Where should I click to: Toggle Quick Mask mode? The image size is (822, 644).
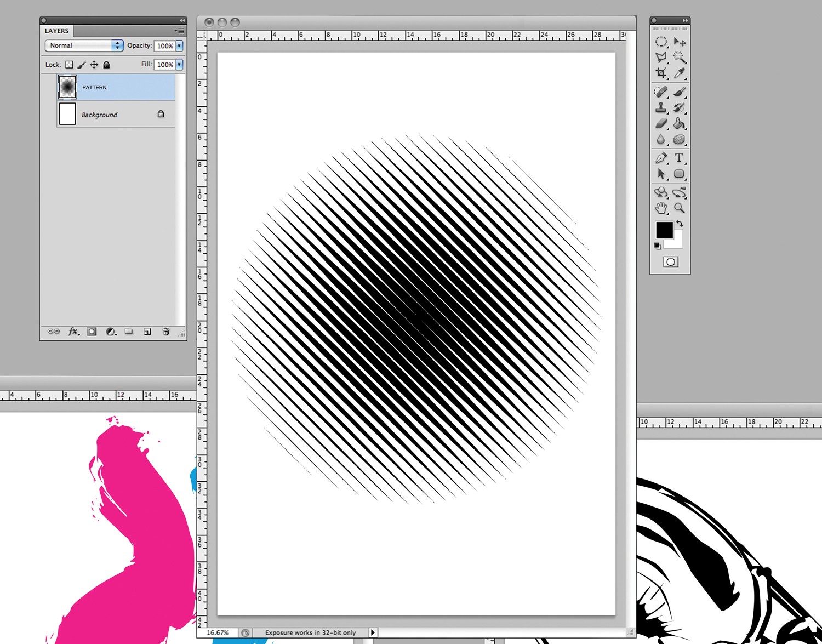(670, 262)
